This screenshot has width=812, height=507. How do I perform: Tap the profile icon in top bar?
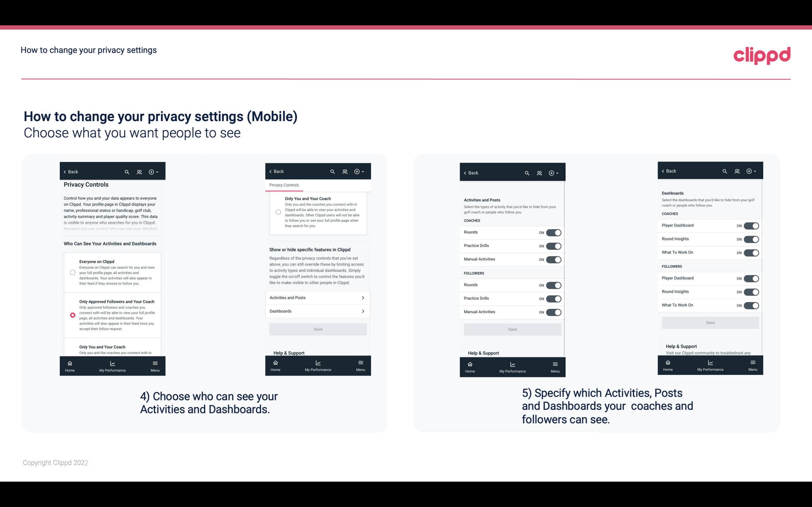pyautogui.click(x=139, y=172)
